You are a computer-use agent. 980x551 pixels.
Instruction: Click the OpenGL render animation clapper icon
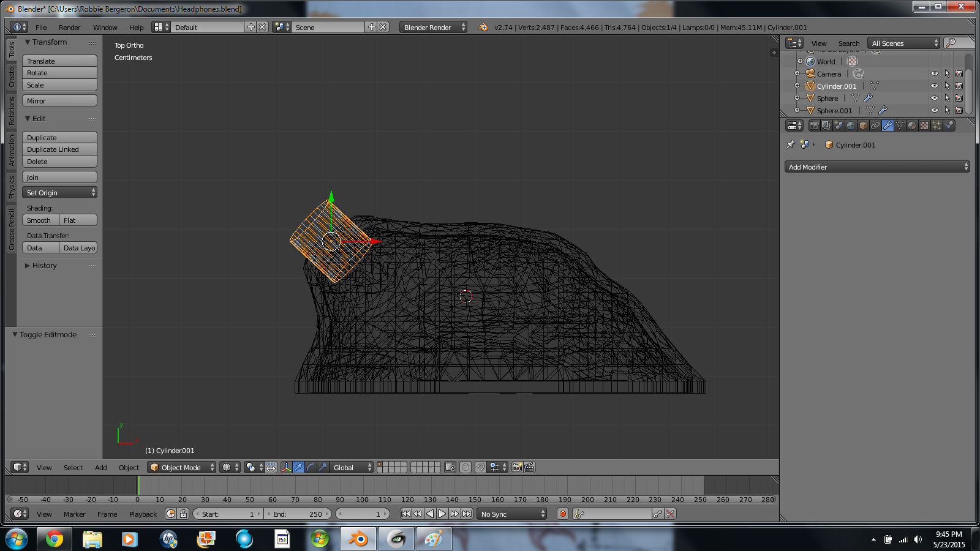(530, 467)
